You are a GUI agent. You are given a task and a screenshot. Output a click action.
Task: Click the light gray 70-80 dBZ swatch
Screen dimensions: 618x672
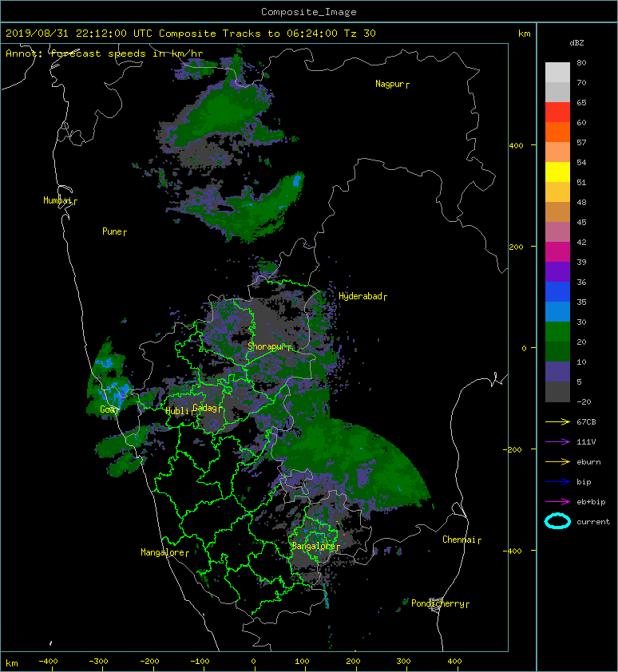tap(557, 73)
